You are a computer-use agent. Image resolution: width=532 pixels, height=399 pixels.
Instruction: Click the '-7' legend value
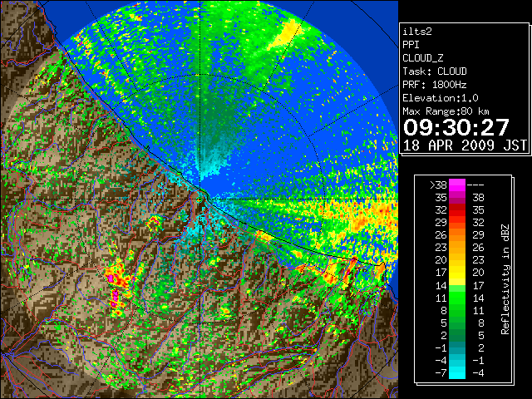click(x=441, y=372)
